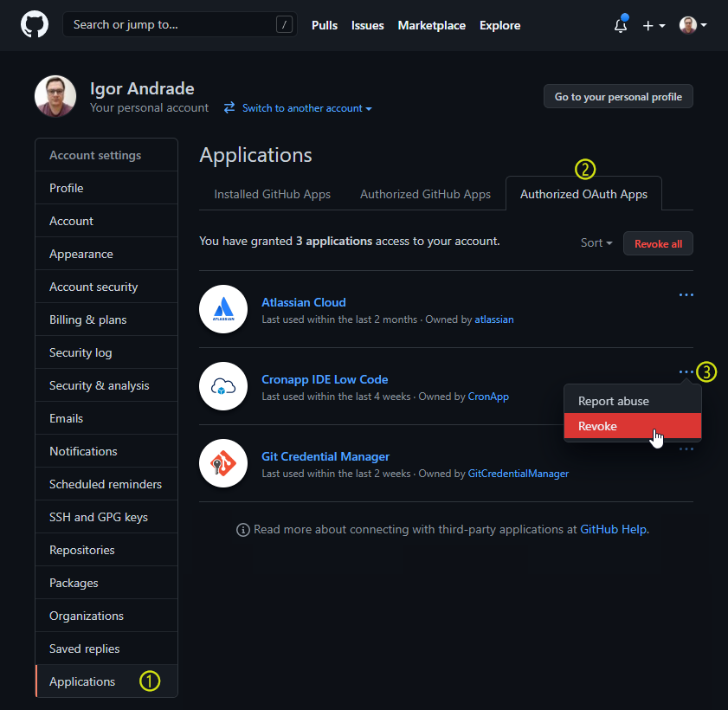
Task: Open Security log in the sidebar
Action: (x=106, y=353)
